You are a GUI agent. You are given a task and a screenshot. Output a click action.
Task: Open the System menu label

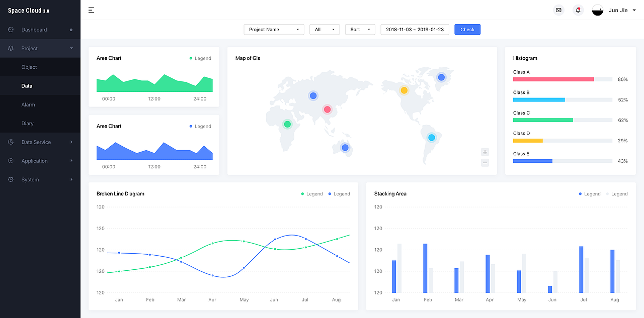(30, 179)
